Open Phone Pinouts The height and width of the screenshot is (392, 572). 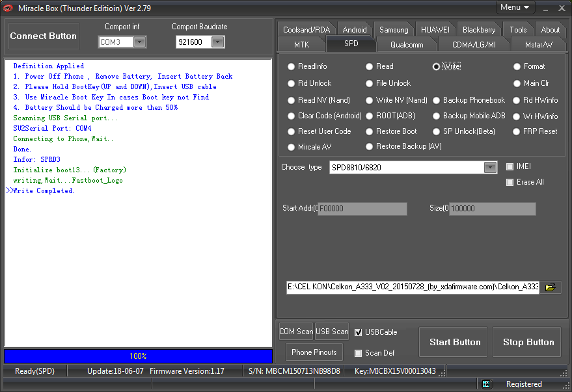coord(314,352)
